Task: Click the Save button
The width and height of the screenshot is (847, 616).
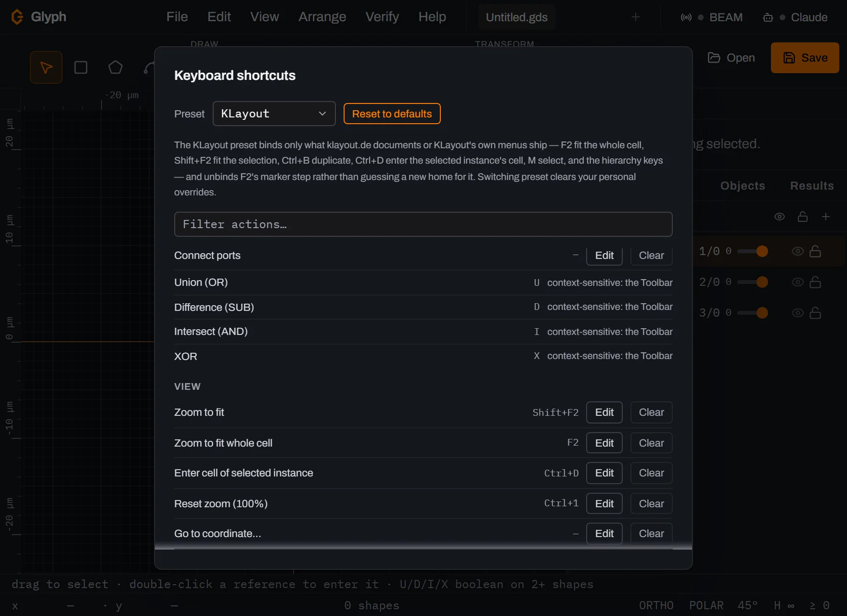Action: click(805, 58)
